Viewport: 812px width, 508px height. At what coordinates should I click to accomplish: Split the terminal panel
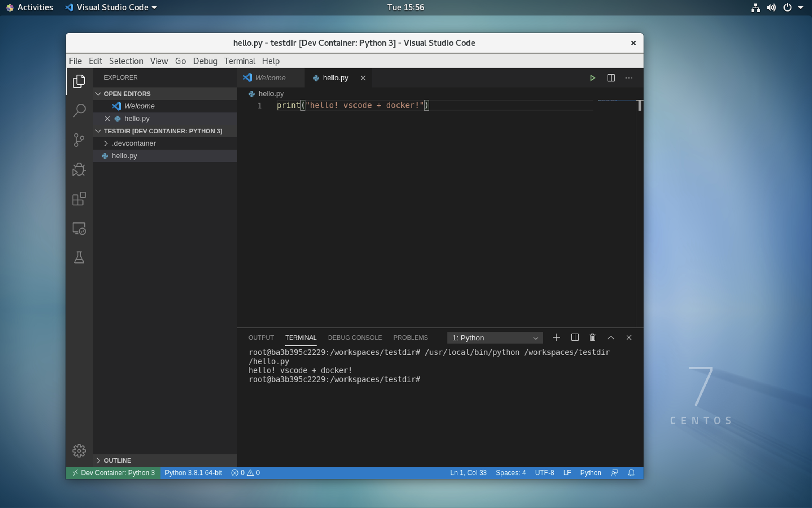(575, 337)
